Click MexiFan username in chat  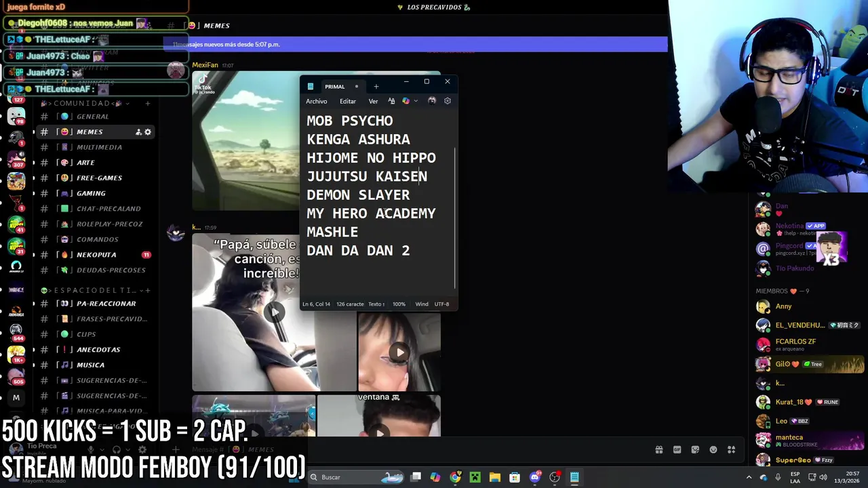[x=205, y=65]
